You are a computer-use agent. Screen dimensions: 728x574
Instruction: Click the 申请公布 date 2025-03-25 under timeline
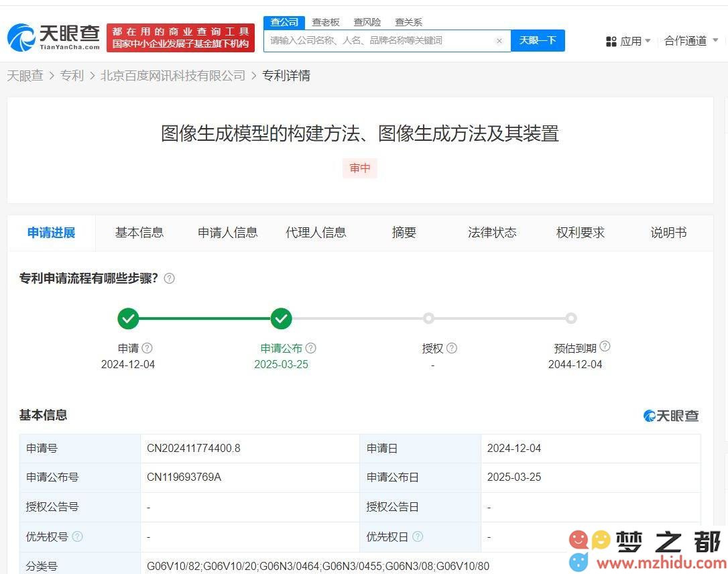pos(282,365)
